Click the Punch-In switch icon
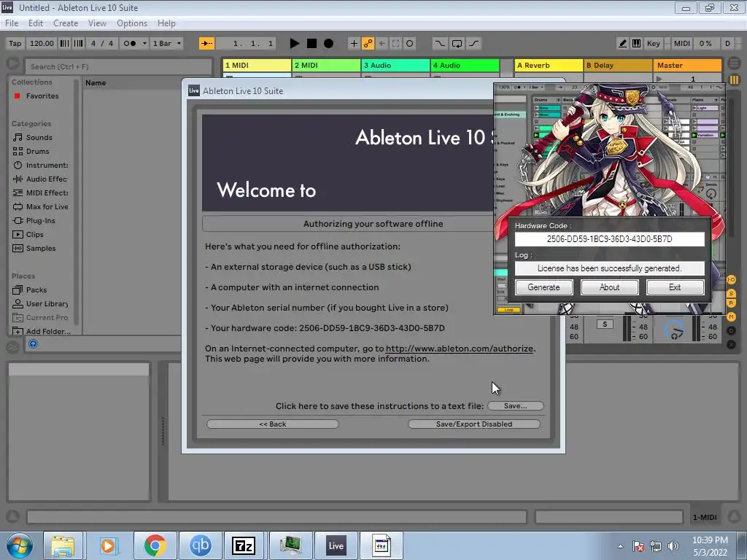The image size is (747, 560). [439, 43]
